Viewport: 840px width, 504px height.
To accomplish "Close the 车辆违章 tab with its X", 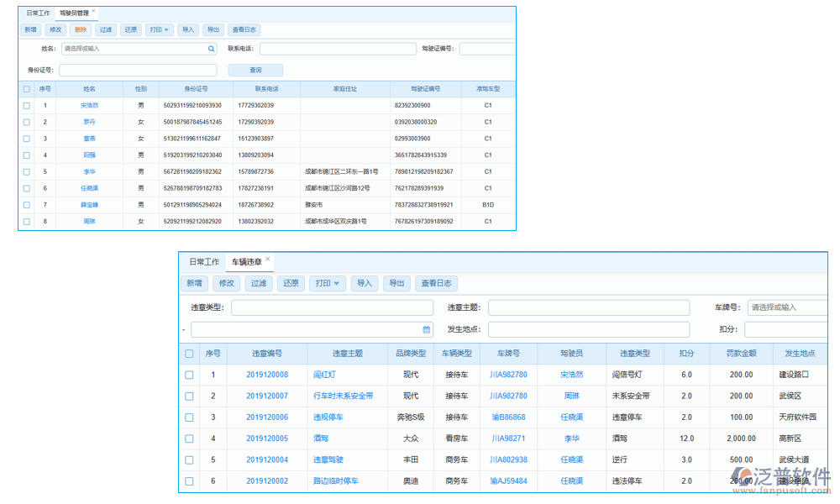I will pyautogui.click(x=268, y=260).
